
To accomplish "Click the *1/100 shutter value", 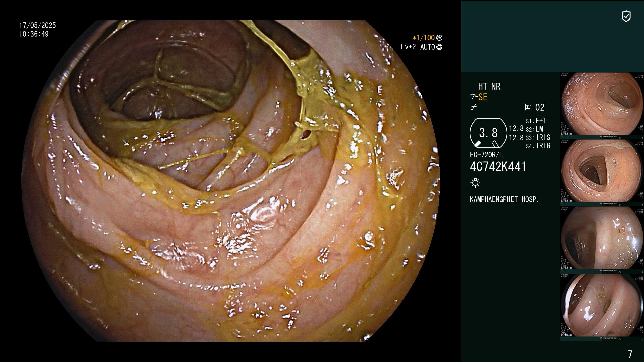I will click(x=423, y=38).
